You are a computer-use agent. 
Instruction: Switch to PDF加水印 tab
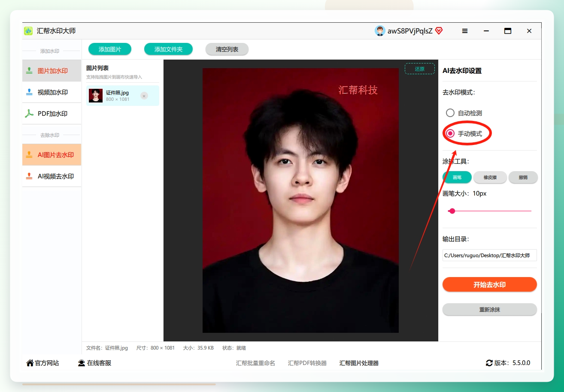point(52,114)
